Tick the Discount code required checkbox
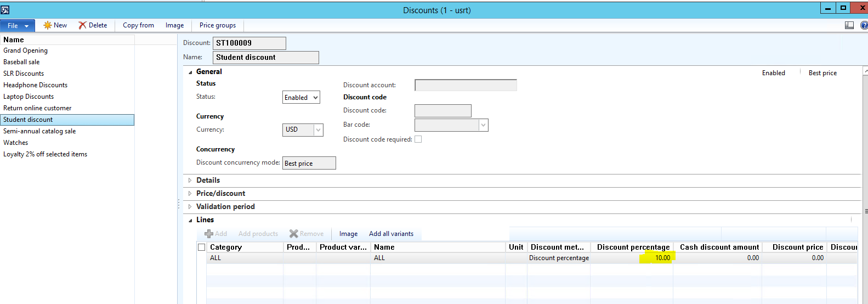868x304 pixels. click(418, 139)
